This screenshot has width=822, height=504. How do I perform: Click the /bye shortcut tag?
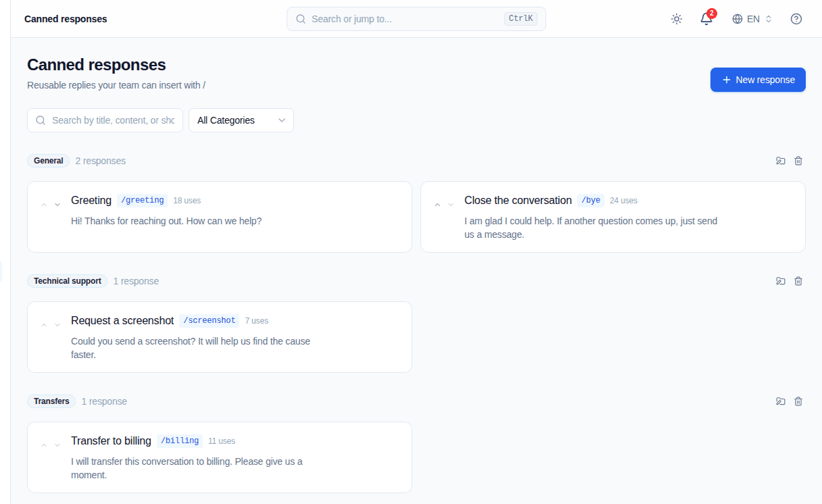click(591, 200)
